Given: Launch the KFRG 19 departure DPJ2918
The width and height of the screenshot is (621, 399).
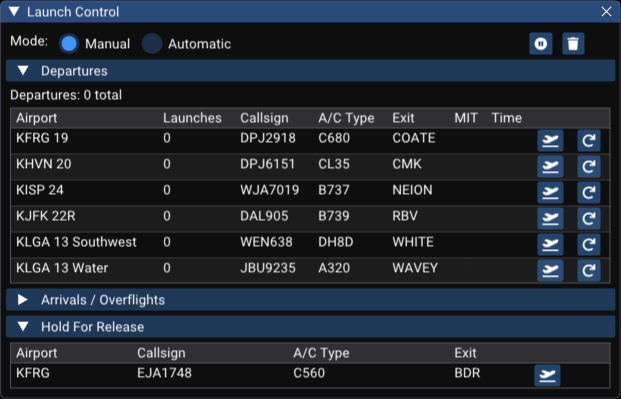Looking at the screenshot, I should pyautogui.click(x=550, y=140).
